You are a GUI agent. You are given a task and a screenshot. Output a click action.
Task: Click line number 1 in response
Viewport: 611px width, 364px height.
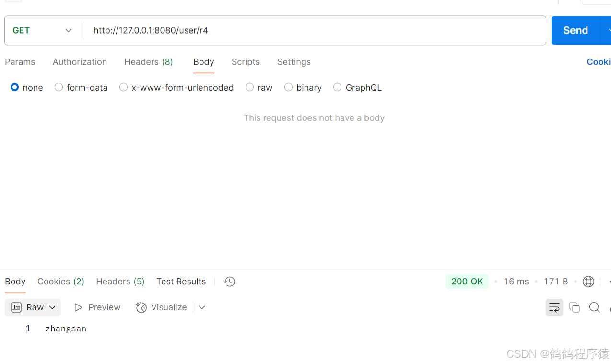(x=28, y=329)
